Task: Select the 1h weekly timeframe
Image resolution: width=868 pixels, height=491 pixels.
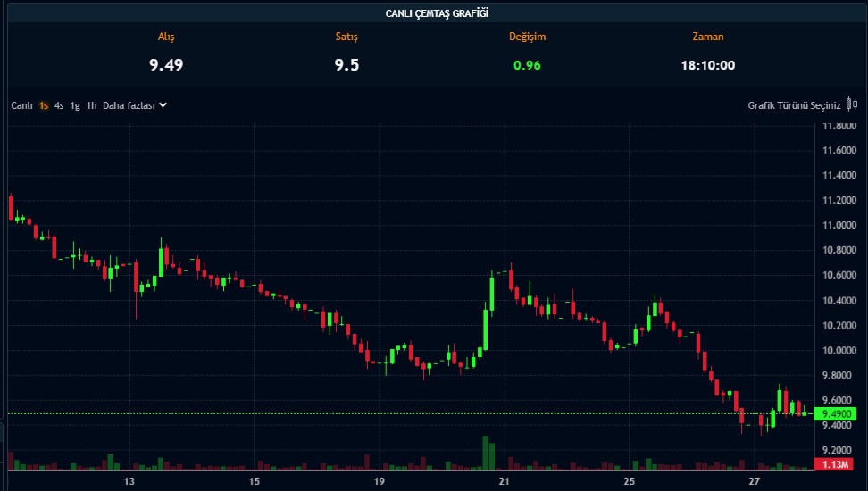Action: [91, 105]
